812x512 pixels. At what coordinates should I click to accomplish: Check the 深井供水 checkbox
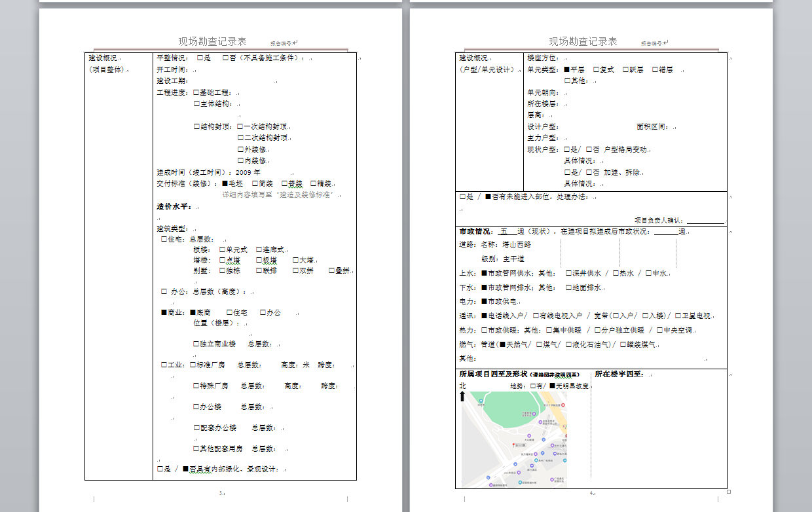(x=568, y=273)
